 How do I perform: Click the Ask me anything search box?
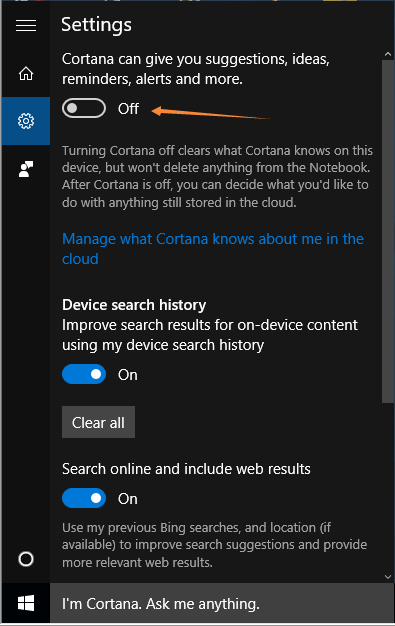click(x=222, y=603)
